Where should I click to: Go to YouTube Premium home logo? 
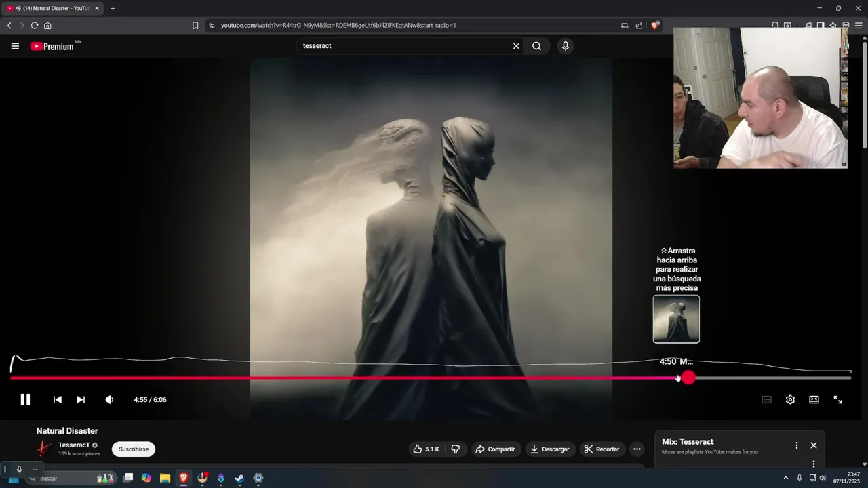point(53,46)
